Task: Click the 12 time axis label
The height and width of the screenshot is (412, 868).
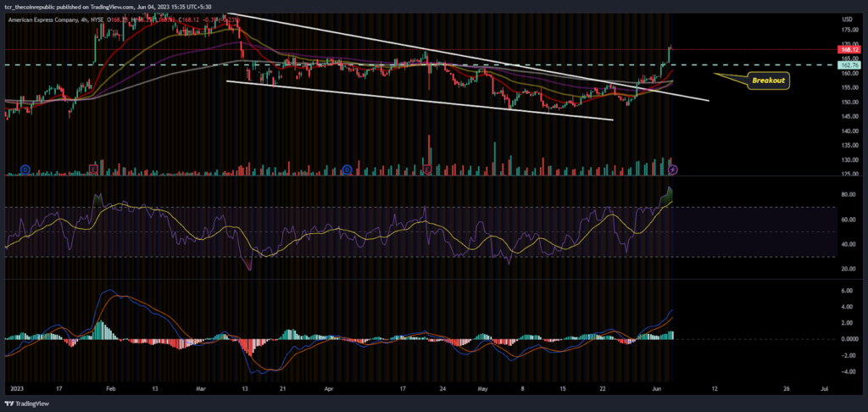Action: coord(714,390)
